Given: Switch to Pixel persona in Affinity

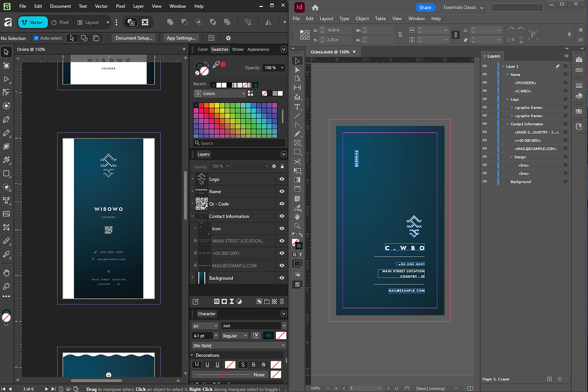Looking at the screenshot, I should (x=61, y=22).
